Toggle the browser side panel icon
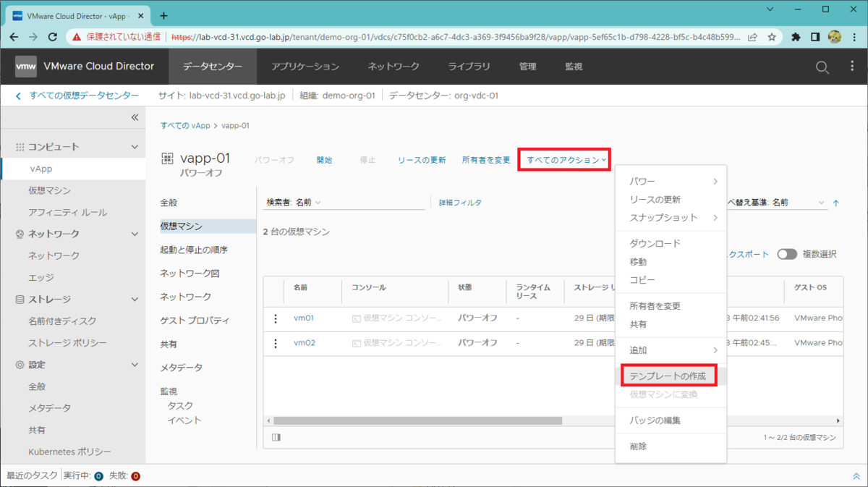The image size is (868, 487). 815,36
